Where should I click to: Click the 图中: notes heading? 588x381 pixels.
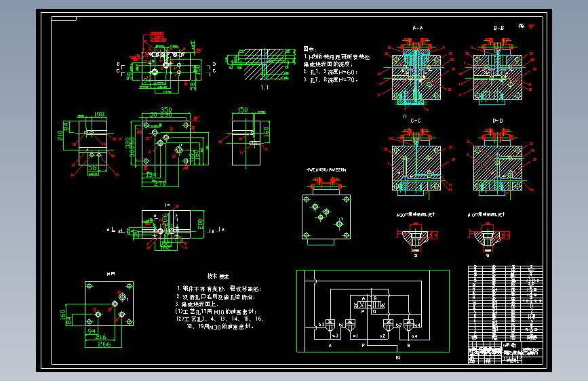click(x=310, y=49)
